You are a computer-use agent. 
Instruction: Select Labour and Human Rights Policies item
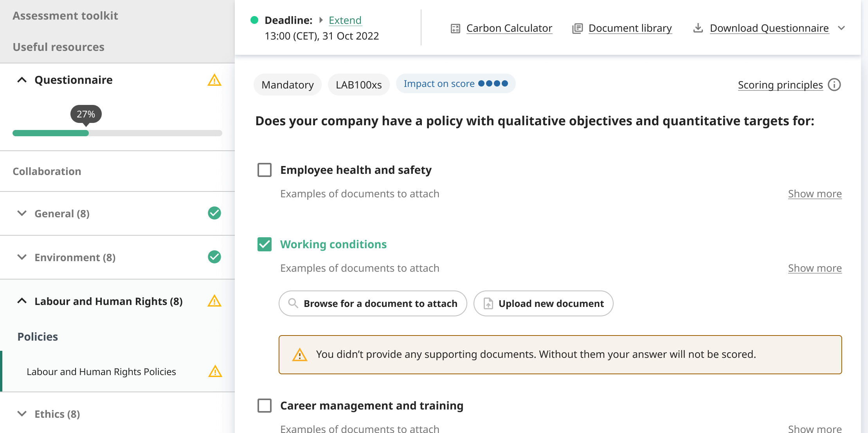coord(101,372)
